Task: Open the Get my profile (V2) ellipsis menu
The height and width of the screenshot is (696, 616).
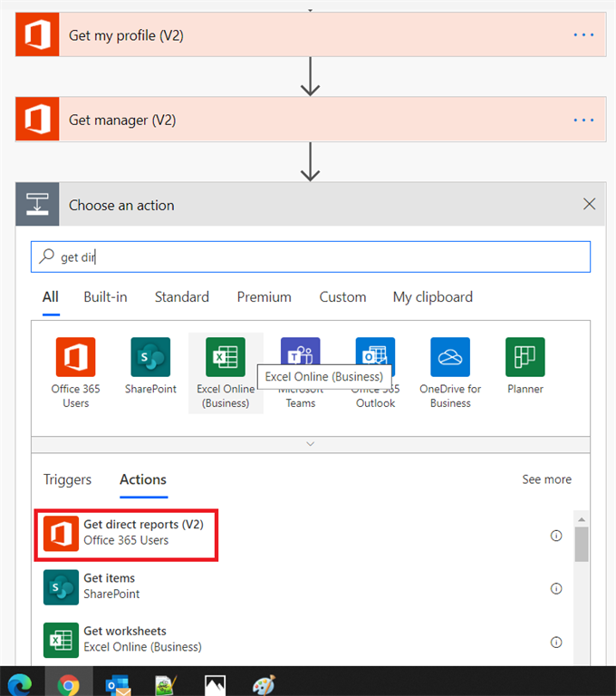Action: click(x=583, y=35)
